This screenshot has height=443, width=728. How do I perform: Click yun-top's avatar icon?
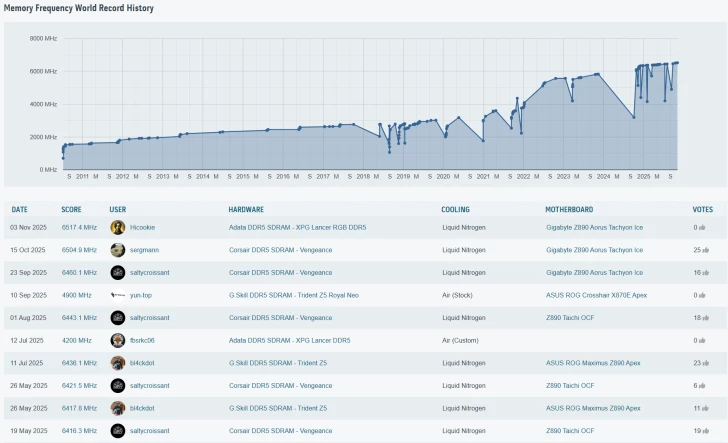tap(118, 295)
